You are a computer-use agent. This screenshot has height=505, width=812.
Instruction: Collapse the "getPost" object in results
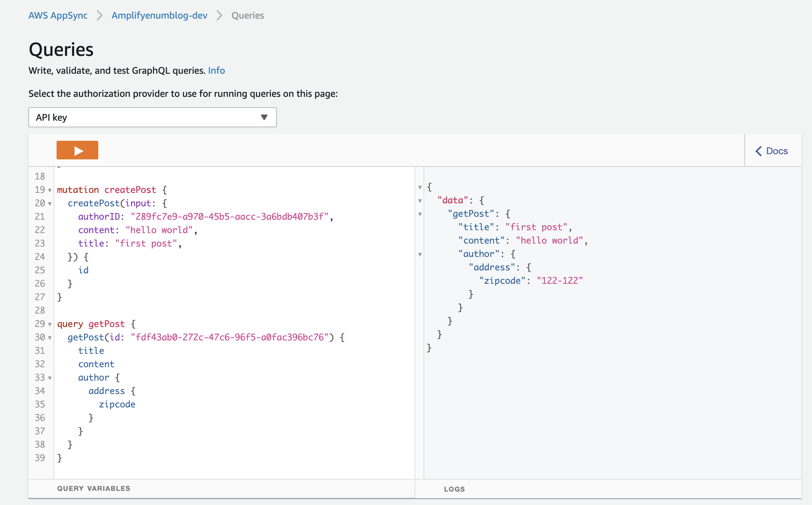point(420,214)
